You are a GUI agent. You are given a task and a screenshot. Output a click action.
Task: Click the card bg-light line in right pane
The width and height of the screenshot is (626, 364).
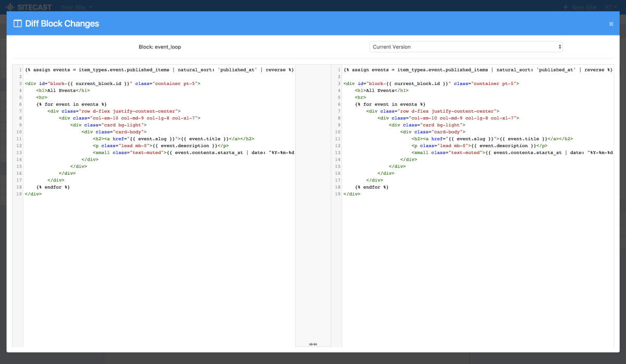(427, 125)
